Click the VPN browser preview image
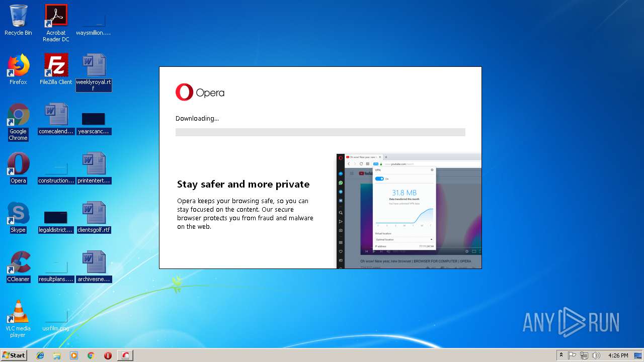644x362 pixels. 409,211
